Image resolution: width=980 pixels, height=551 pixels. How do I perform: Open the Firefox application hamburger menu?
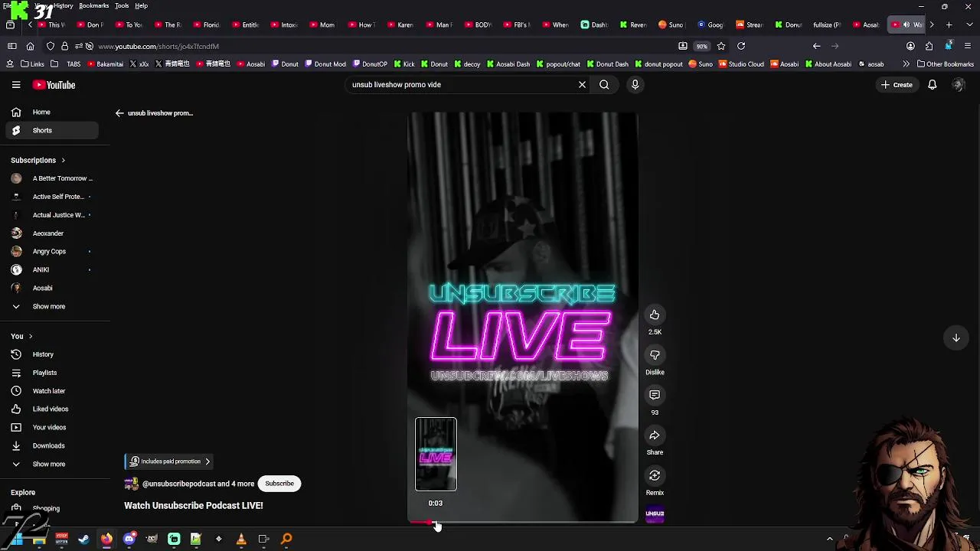[x=968, y=46]
